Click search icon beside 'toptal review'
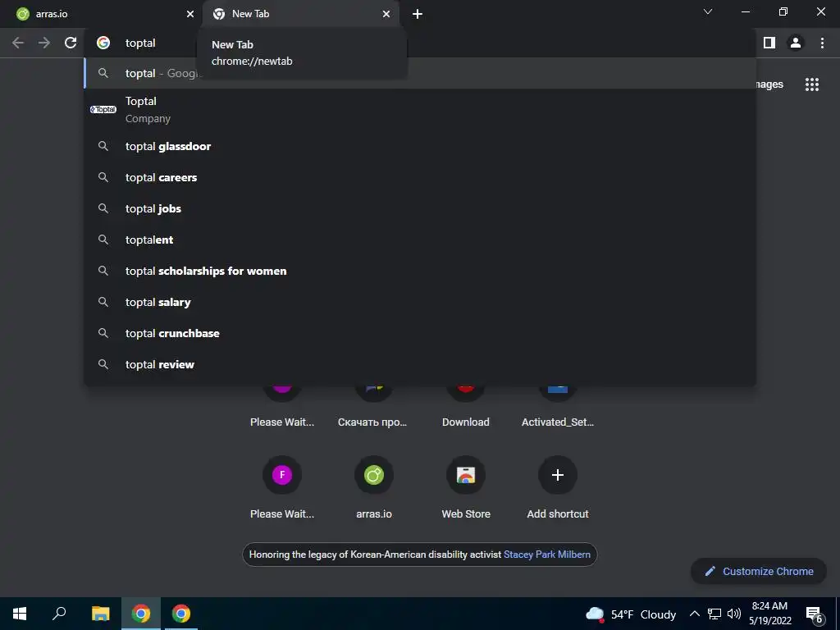Screen dimensions: 840x630 (103, 364)
